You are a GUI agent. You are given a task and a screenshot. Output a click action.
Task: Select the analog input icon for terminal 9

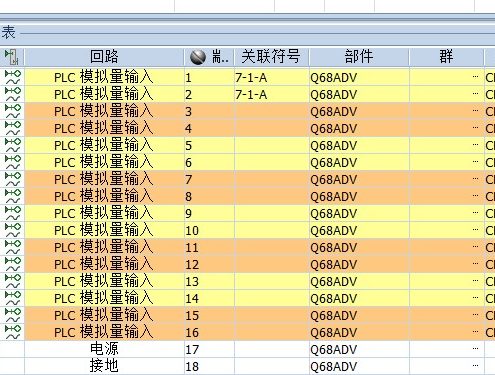click(x=13, y=213)
